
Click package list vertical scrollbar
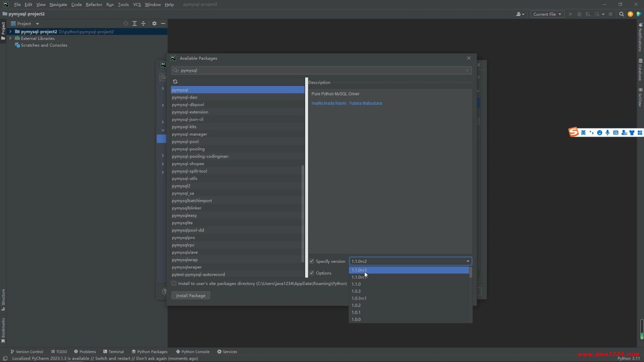click(303, 214)
